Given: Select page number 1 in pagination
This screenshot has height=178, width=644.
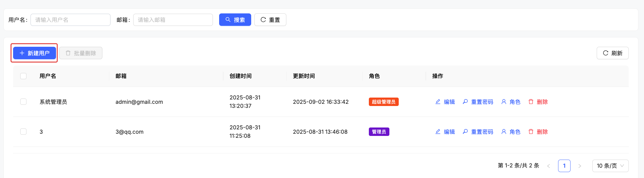Looking at the screenshot, I should point(564,166).
